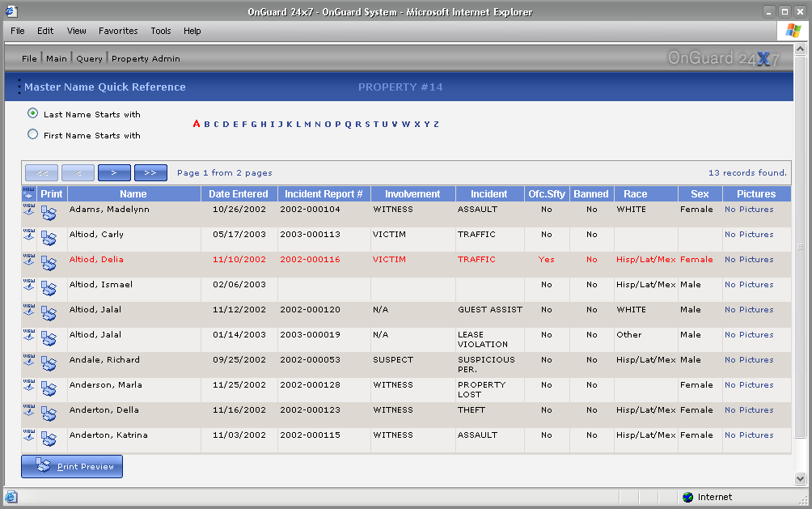The width and height of the screenshot is (812, 509).
Task: Go to the next page of results
Action: [115, 172]
